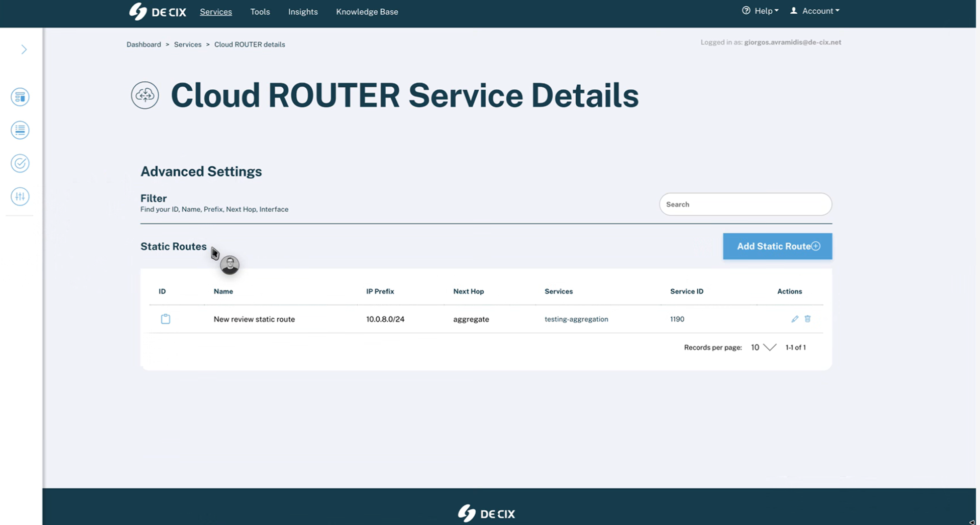Open the checkmark circle sidebar icon
Screen dimensions: 980x525
point(20,163)
